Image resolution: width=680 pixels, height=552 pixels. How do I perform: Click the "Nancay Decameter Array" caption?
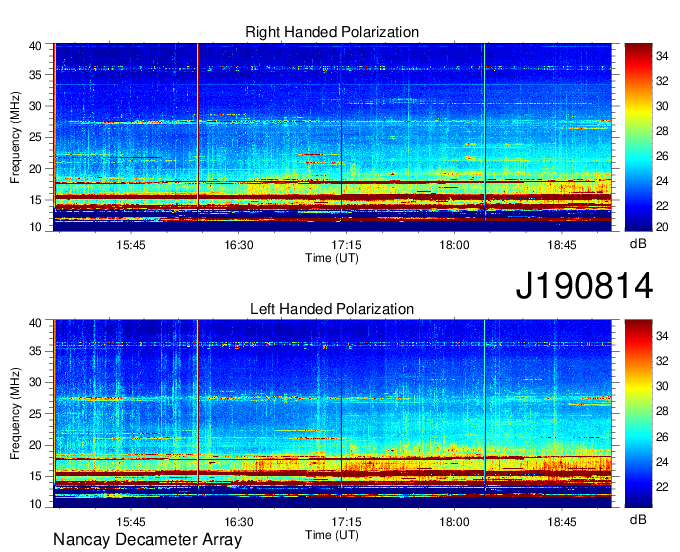coord(147,540)
